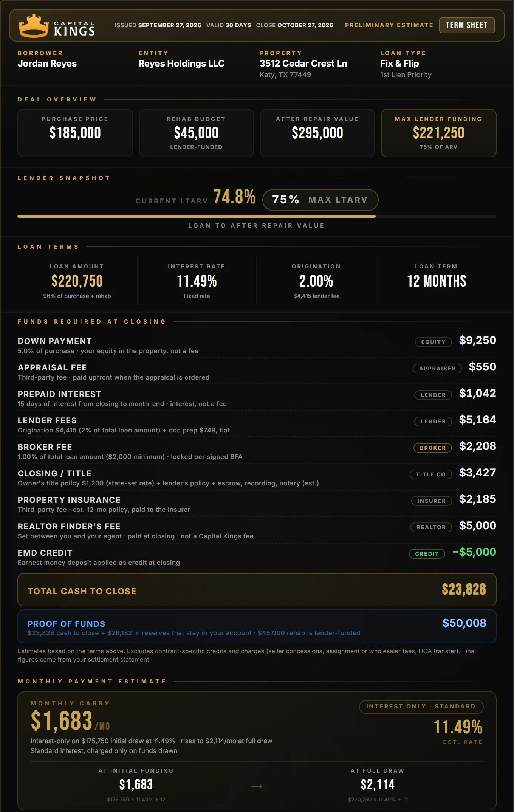This screenshot has height=812, width=514.
Task: Click the Broker Fee $2,208 amount
Action: click(x=478, y=446)
